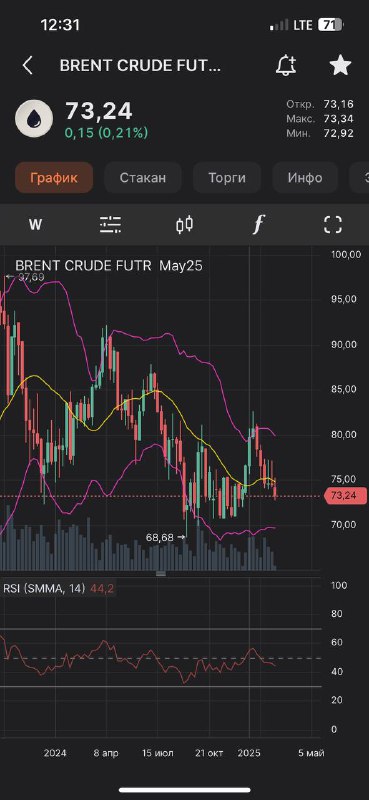369x800 pixels.
Task: Tap the 12:31 clock in the status bar
Action: (60, 24)
